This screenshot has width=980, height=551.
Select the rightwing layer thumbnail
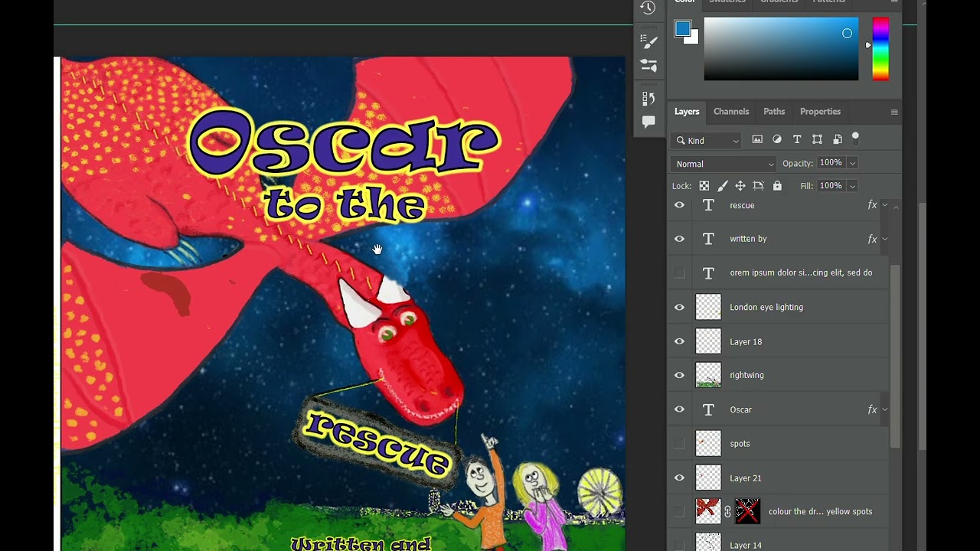[x=708, y=375]
